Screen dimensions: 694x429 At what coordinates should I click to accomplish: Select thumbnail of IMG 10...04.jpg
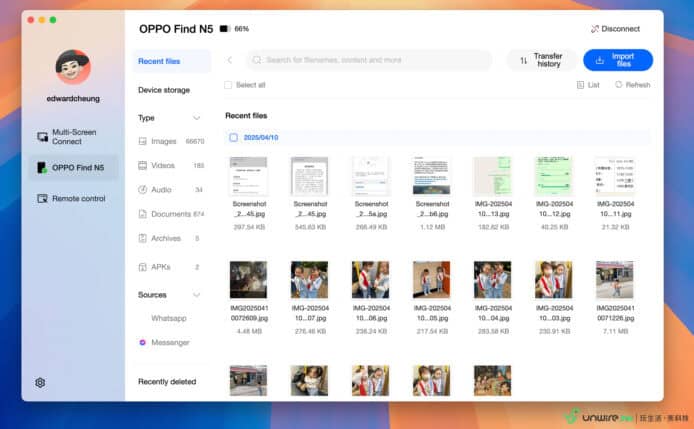[493, 280]
